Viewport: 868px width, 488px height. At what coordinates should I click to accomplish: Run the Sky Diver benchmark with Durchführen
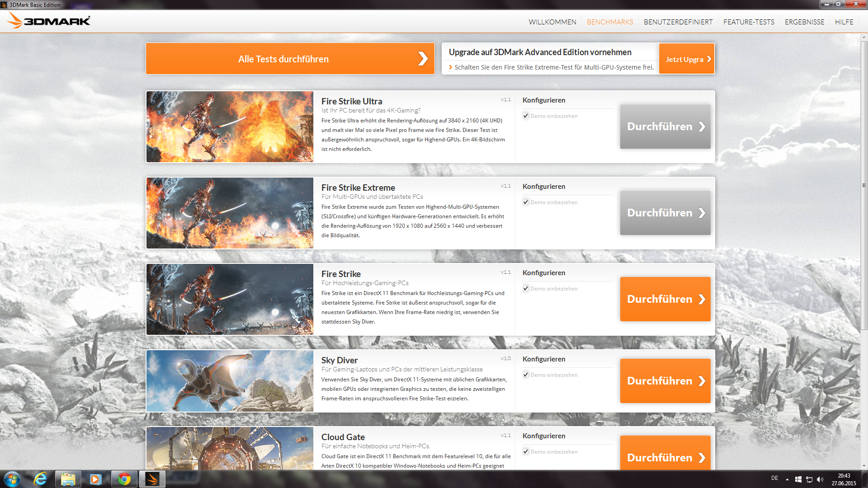pyautogui.click(x=665, y=381)
